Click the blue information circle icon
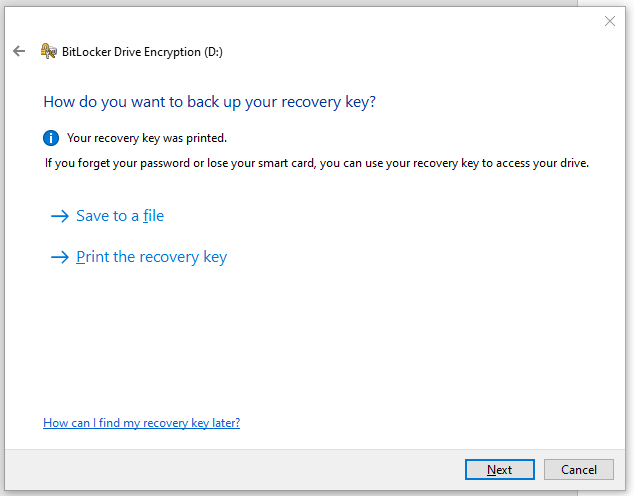The height and width of the screenshot is (496, 634). pyautogui.click(x=51, y=138)
